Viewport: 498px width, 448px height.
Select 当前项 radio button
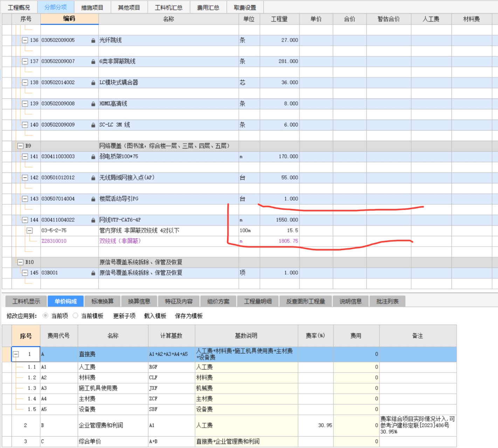46,316
